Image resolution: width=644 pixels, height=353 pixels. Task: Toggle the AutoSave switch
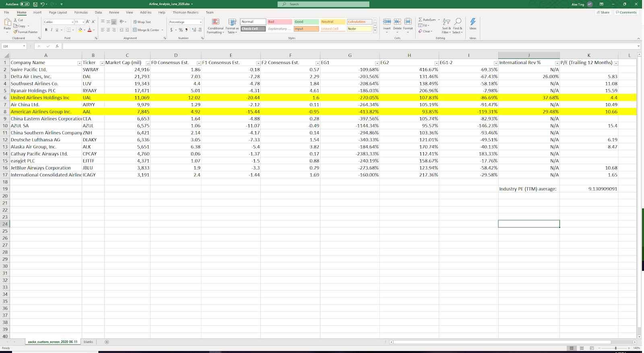click(x=25, y=4)
